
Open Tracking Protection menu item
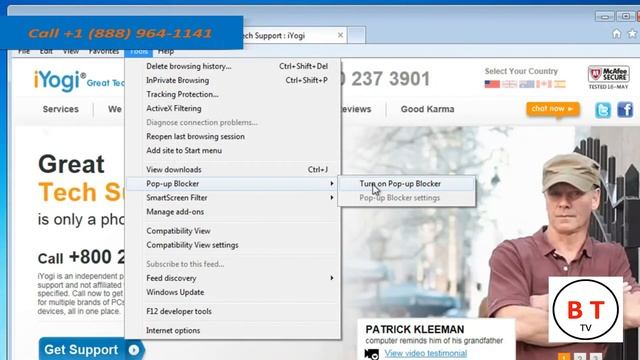click(233, 94)
